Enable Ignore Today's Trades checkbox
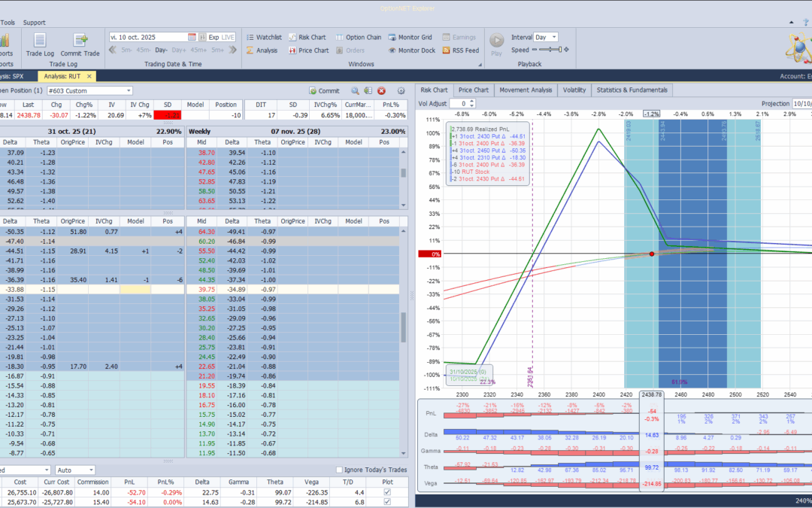 339,470
